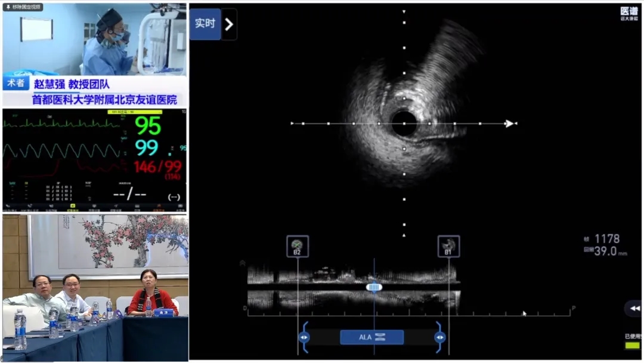Expand the panel with the right chevron
Image resolution: width=644 pixels, height=363 pixels.
(x=230, y=24)
